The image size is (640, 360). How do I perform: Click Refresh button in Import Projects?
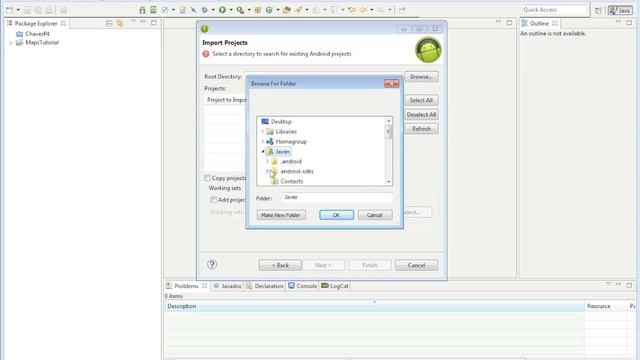click(421, 129)
